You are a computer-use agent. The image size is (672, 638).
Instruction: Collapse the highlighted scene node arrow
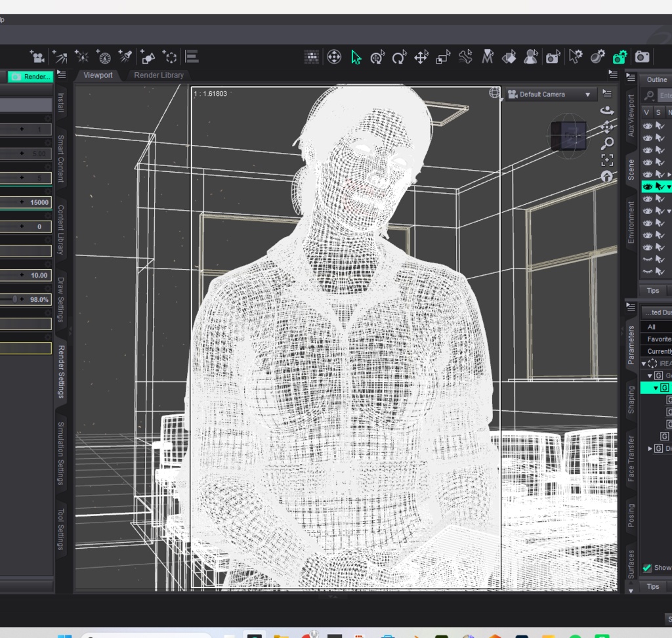pyautogui.click(x=669, y=187)
